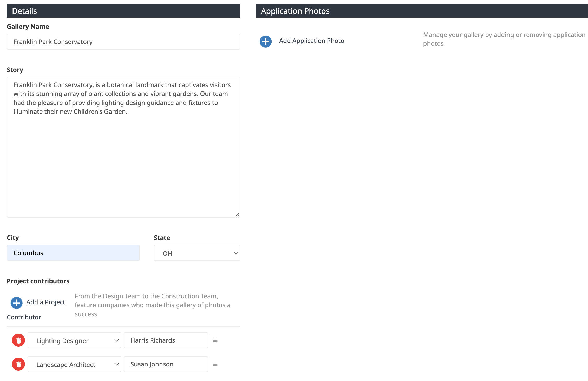Viewport: 588px width, 381px height.
Task: Open the State dropdown showing OH
Action: tap(197, 253)
